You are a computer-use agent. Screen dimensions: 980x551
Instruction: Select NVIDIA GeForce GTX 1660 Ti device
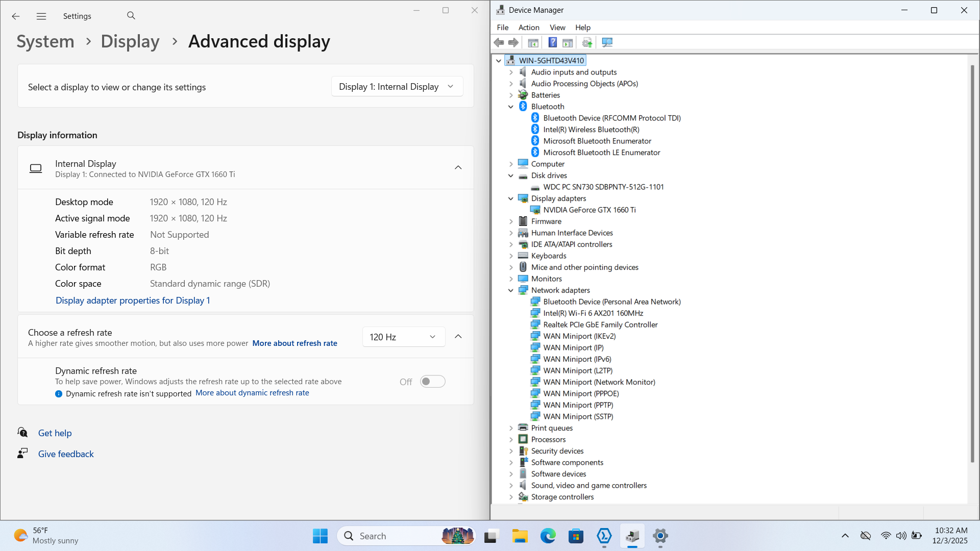pos(589,210)
